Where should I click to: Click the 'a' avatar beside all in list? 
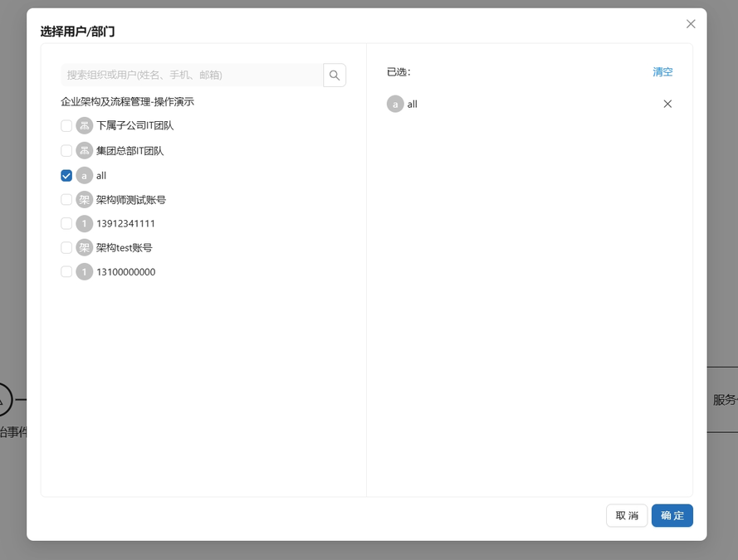tap(84, 175)
